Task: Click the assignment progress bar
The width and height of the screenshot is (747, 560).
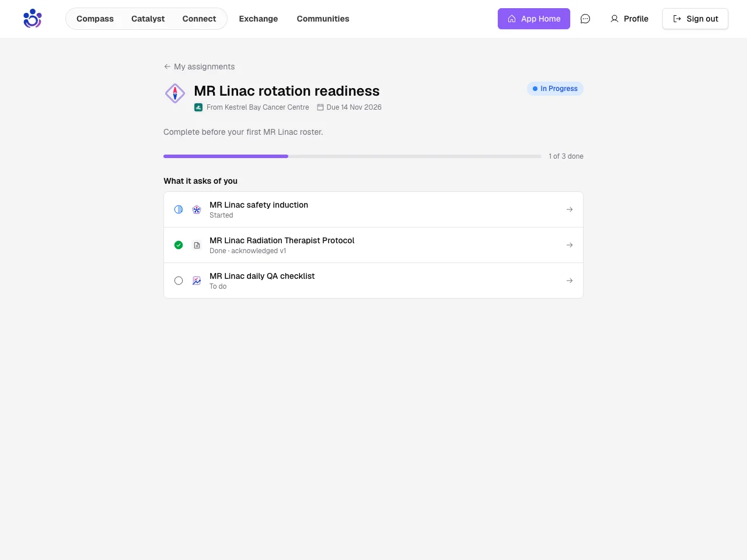Action: [352, 156]
